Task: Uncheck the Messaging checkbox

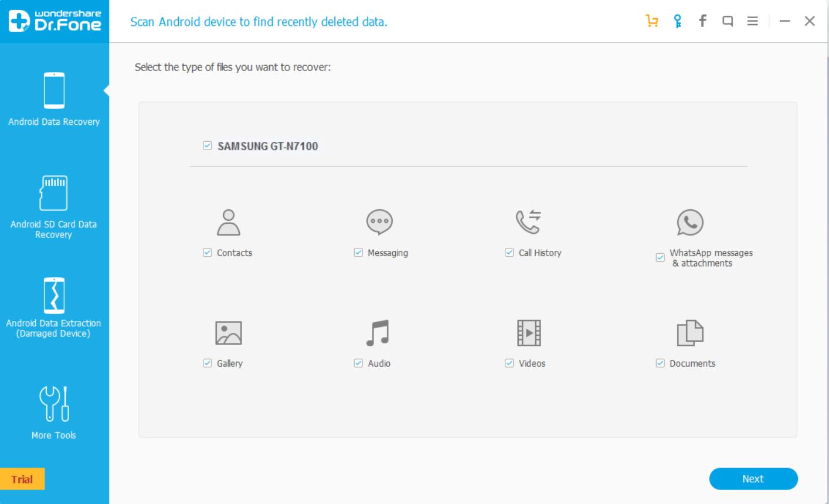Action: pyautogui.click(x=358, y=253)
